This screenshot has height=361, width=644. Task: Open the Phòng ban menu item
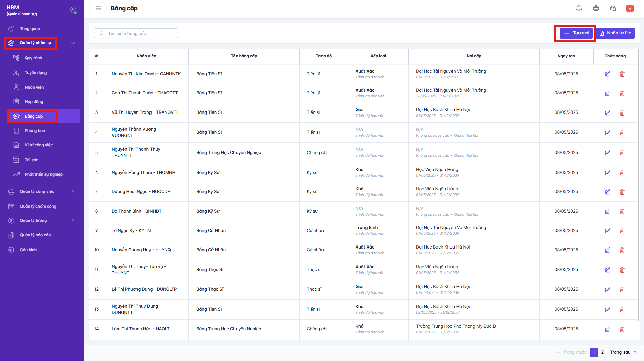pyautogui.click(x=35, y=131)
